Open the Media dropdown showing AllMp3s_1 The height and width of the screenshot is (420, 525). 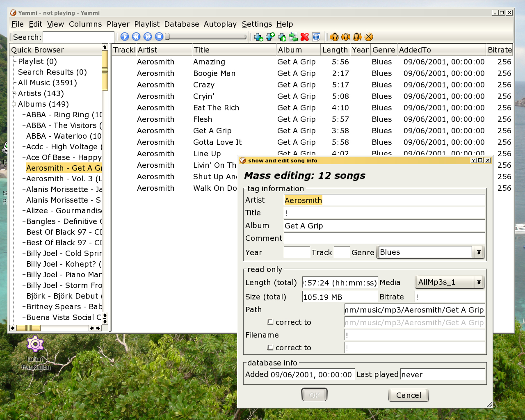tap(450, 282)
